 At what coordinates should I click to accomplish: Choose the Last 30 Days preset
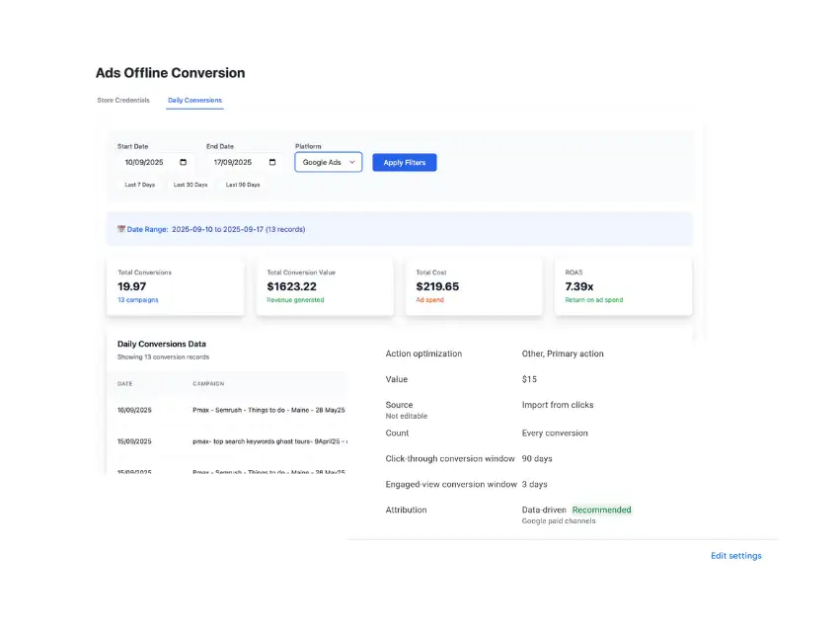(191, 185)
